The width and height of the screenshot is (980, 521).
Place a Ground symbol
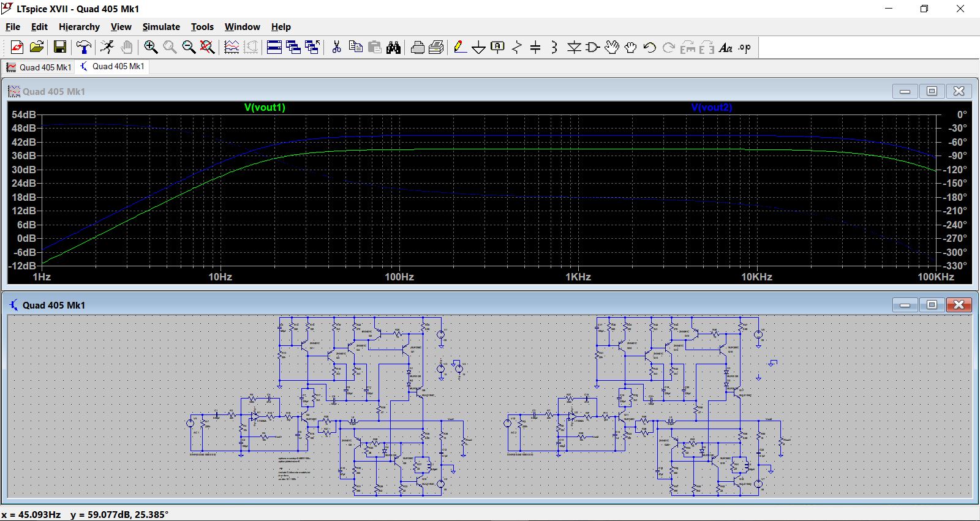tap(479, 47)
